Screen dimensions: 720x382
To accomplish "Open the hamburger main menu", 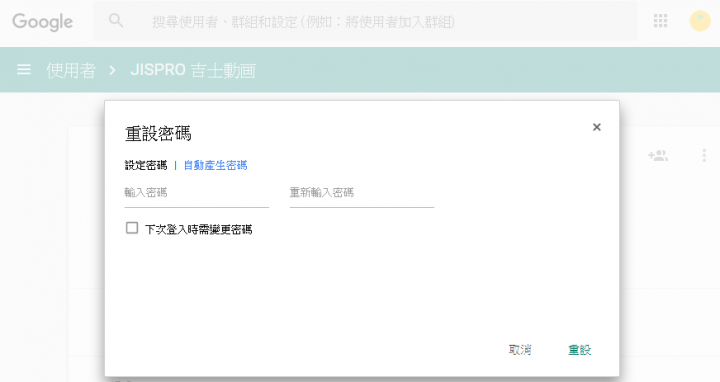I will (24, 70).
